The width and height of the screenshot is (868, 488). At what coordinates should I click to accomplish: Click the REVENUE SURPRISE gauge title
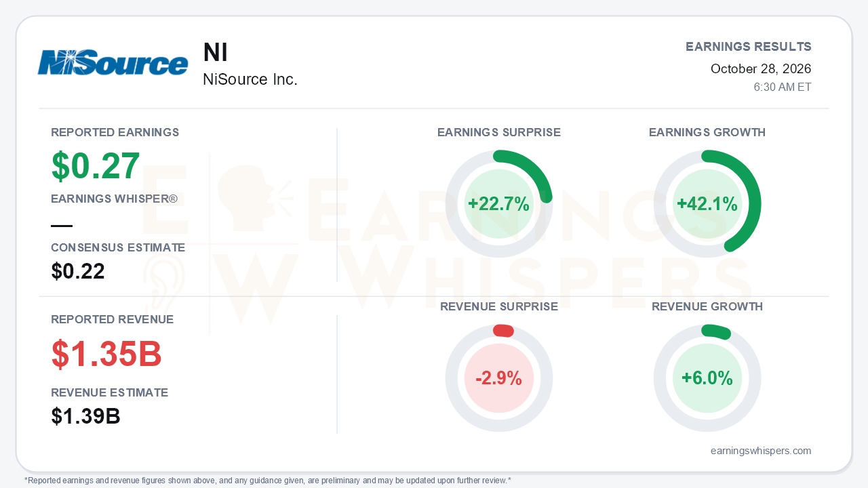[x=499, y=306]
